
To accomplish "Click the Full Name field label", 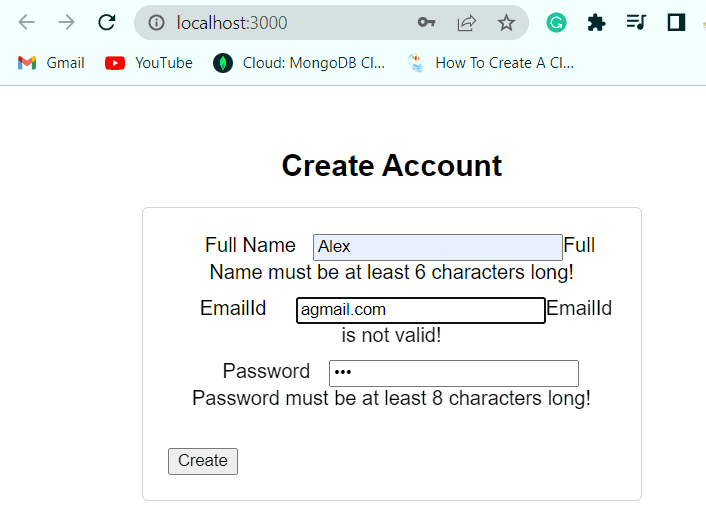I will coord(250,245).
